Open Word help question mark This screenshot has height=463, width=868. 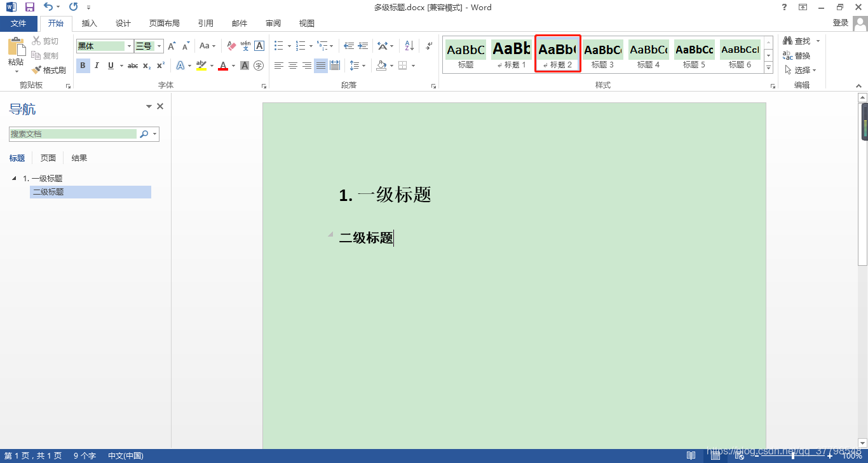(784, 7)
